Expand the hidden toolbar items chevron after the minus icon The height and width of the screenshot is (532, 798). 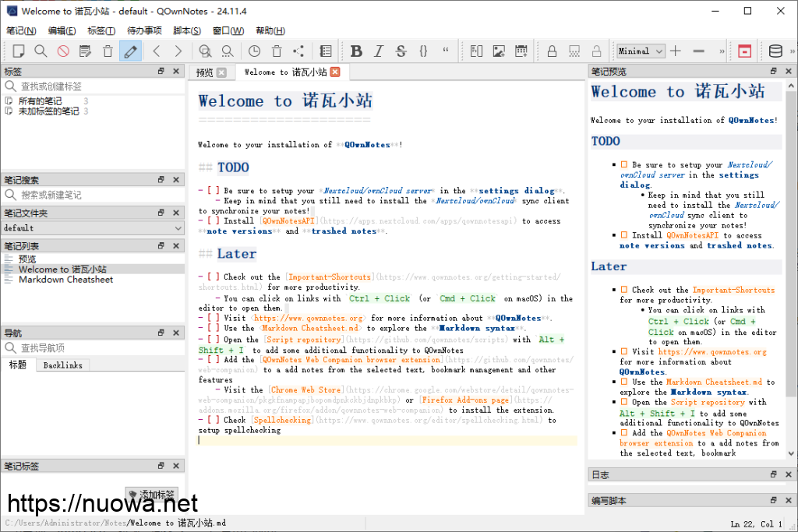(722, 51)
